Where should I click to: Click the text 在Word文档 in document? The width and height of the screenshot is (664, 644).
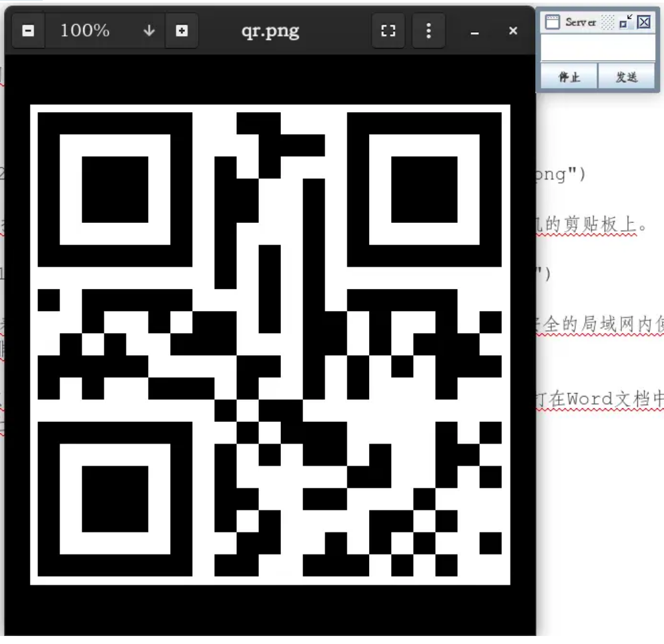pos(600,399)
